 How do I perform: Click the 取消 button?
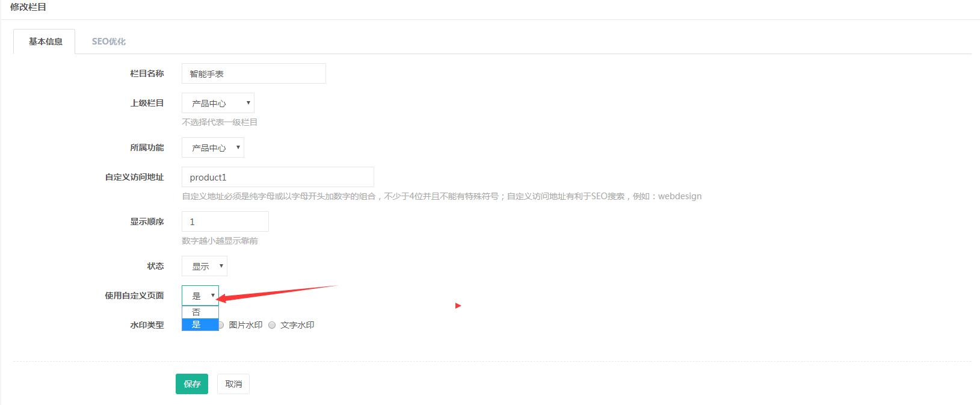coord(233,384)
